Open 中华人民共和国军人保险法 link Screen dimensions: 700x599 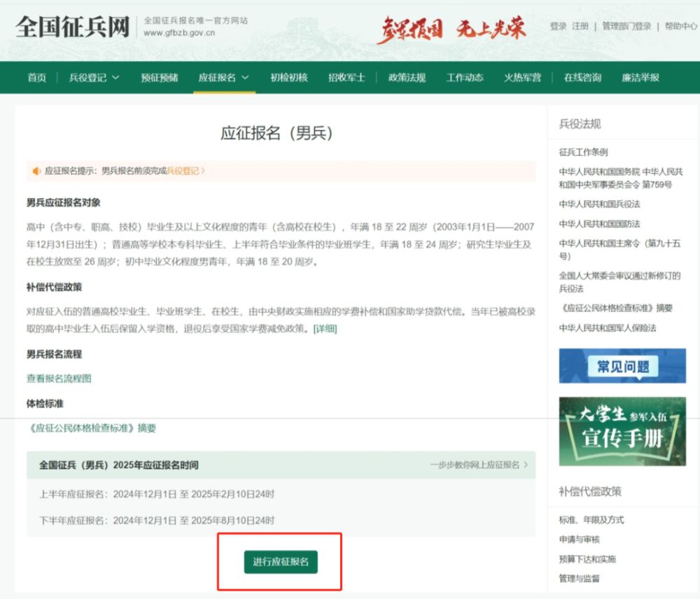(x=608, y=328)
